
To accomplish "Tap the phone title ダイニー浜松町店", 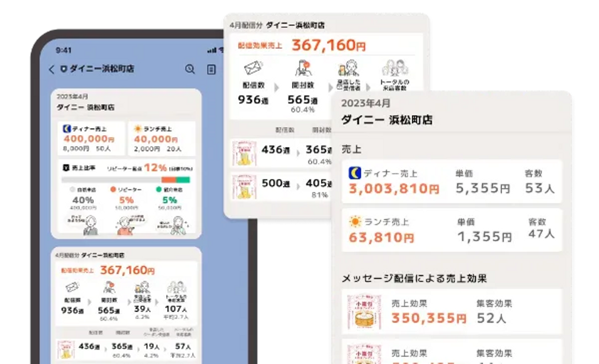I will coord(101,69).
